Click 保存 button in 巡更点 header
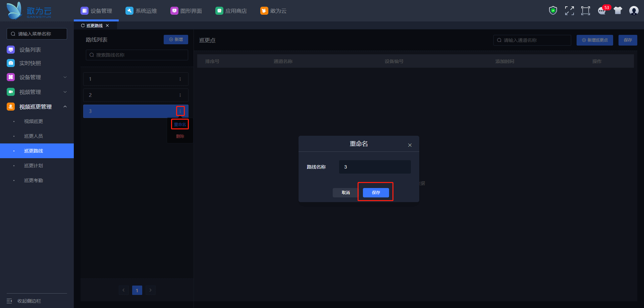The height and width of the screenshot is (308, 644). (628, 40)
